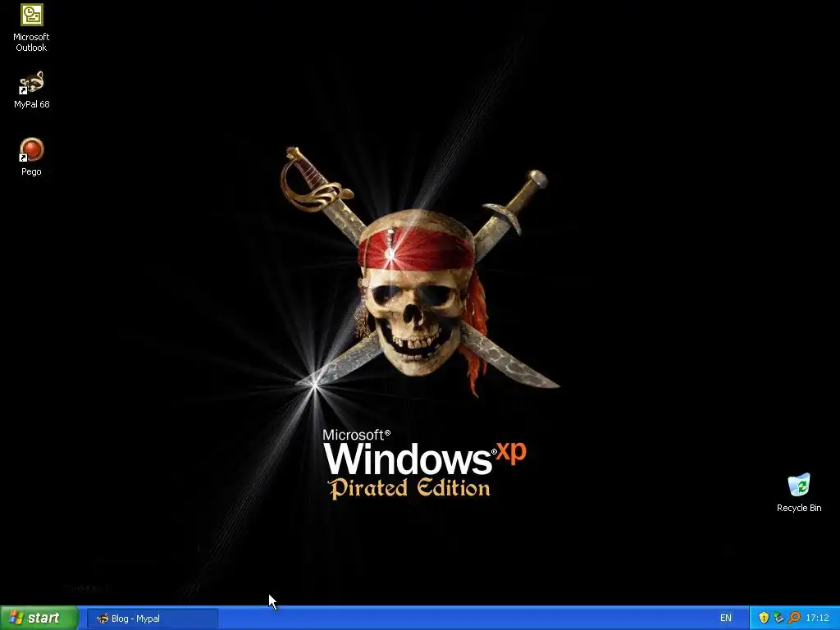This screenshot has width=840, height=630.
Task: Open the yellow Security Center shield icon
Action: click(764, 618)
